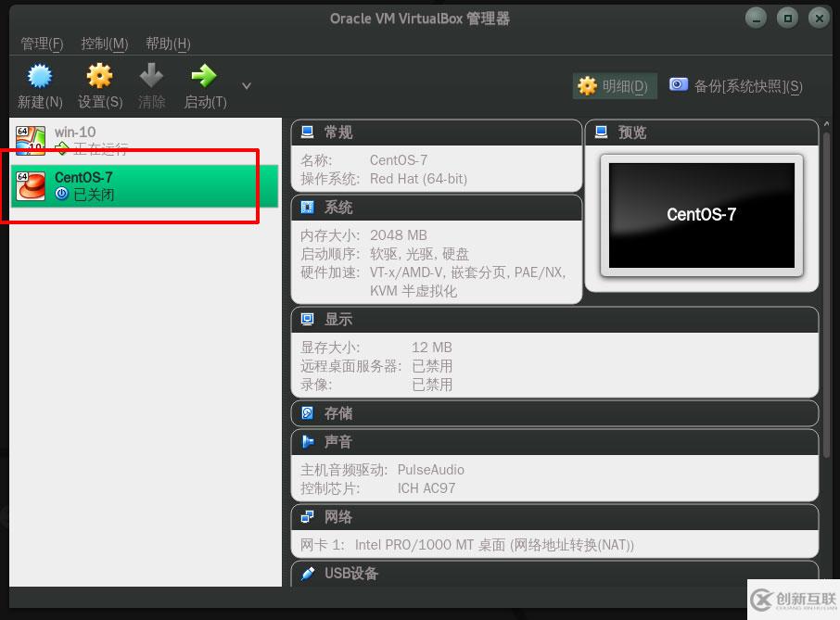This screenshot has height=620, width=840.
Task: Open the Display (显示) section header
Action: [x=554, y=319]
